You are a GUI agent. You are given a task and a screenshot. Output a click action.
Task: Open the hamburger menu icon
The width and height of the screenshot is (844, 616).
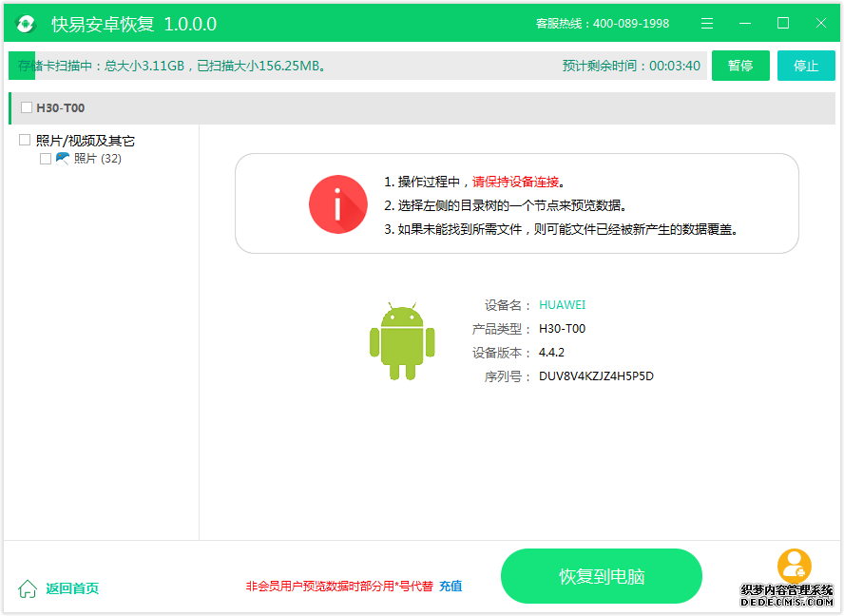tap(707, 23)
